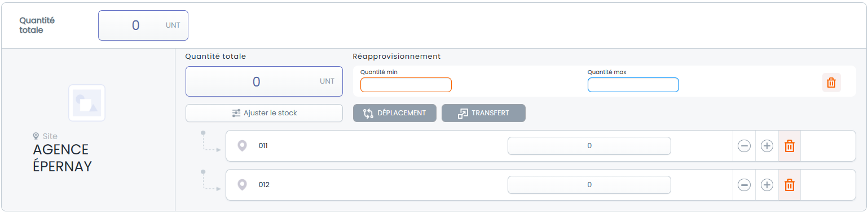
Task: Click the Ajuster le stock button
Action: click(x=264, y=113)
